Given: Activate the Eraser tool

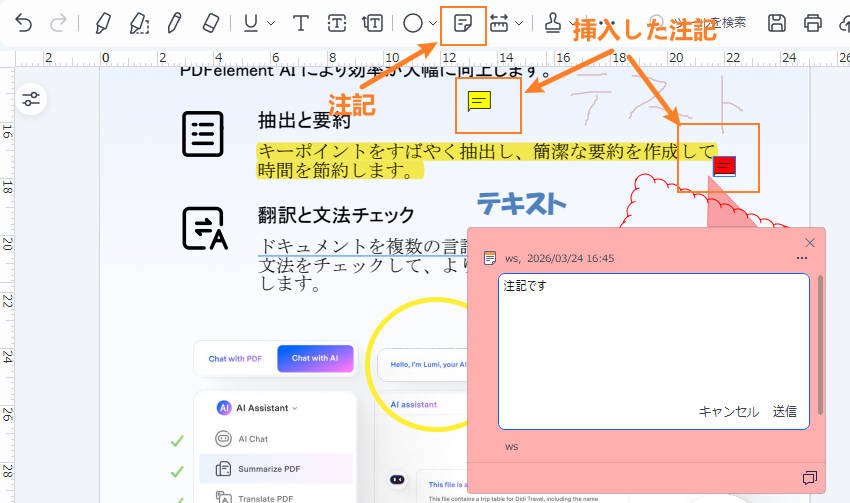Looking at the screenshot, I should pos(210,23).
